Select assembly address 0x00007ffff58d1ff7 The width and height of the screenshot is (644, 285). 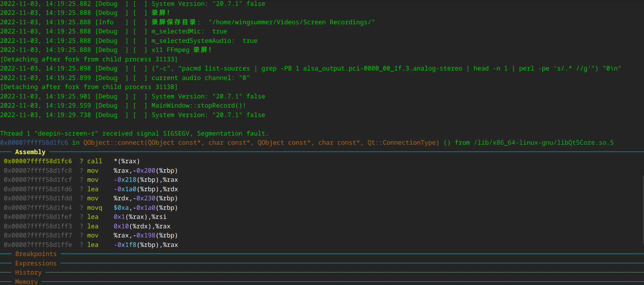38,235
